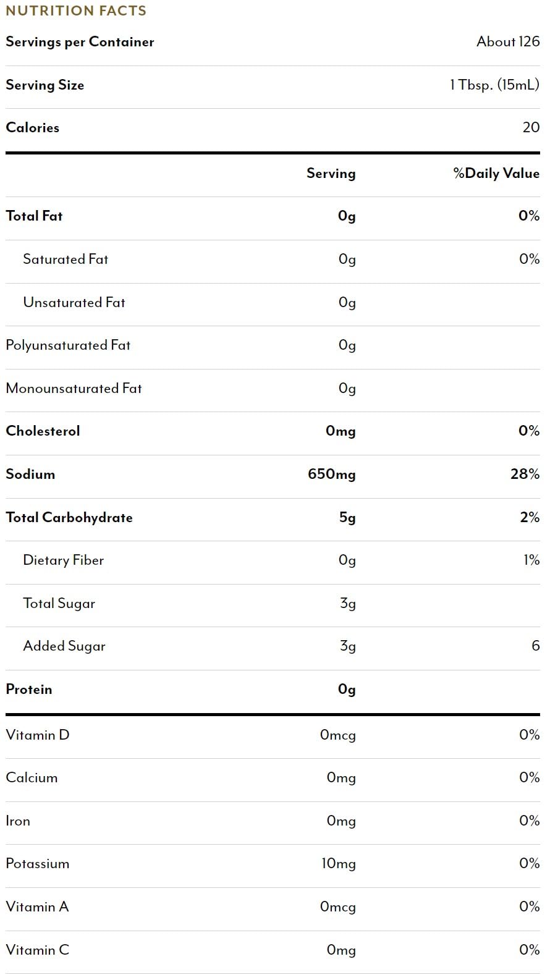Screen dimensions: 550x980
Task: Select the Protein row label
Action: [x=29, y=690]
